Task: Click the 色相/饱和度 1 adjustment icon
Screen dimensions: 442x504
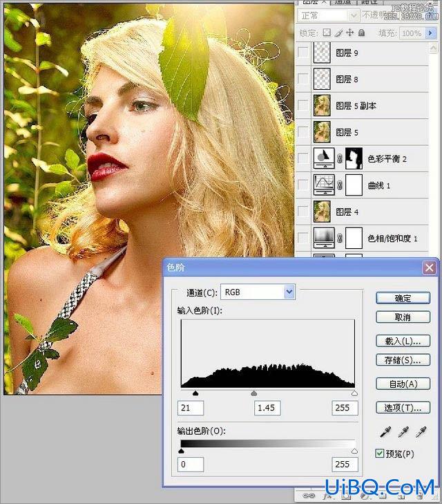Action: [x=324, y=239]
